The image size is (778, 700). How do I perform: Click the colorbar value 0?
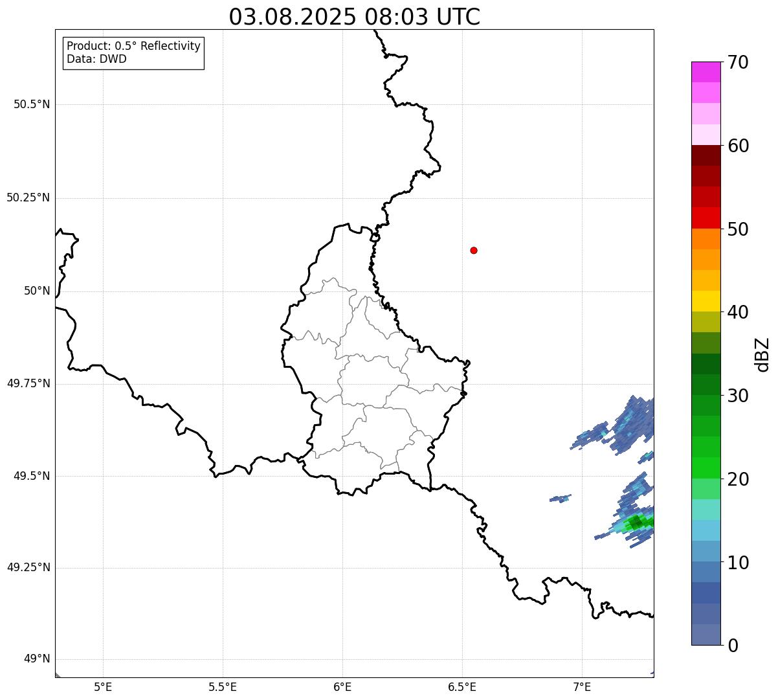click(733, 646)
